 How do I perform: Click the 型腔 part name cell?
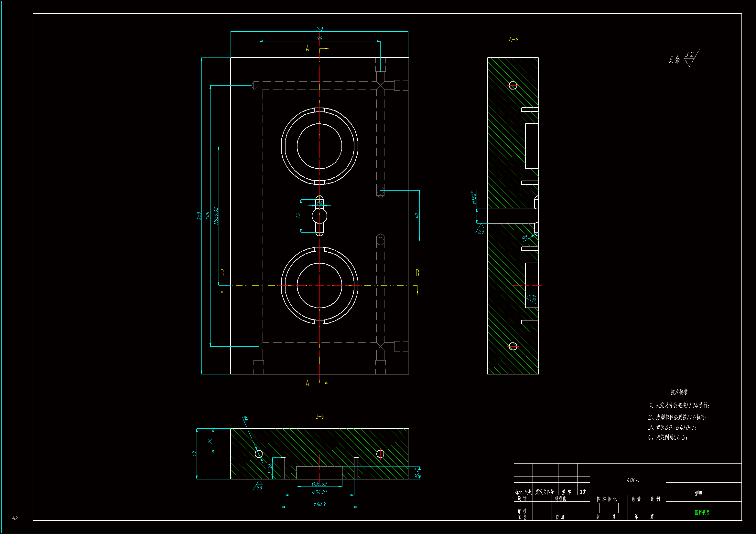[699, 493]
